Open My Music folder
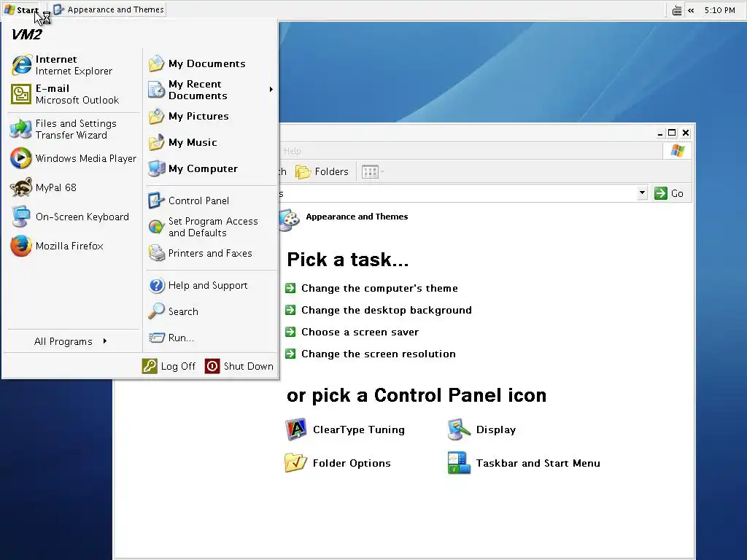The width and height of the screenshot is (747, 560). pos(211,142)
